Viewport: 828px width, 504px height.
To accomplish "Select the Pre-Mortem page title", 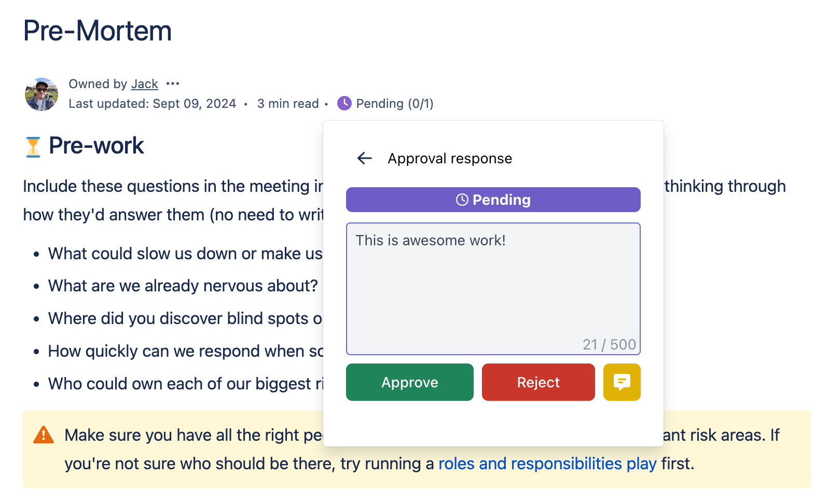I will coord(98,30).
